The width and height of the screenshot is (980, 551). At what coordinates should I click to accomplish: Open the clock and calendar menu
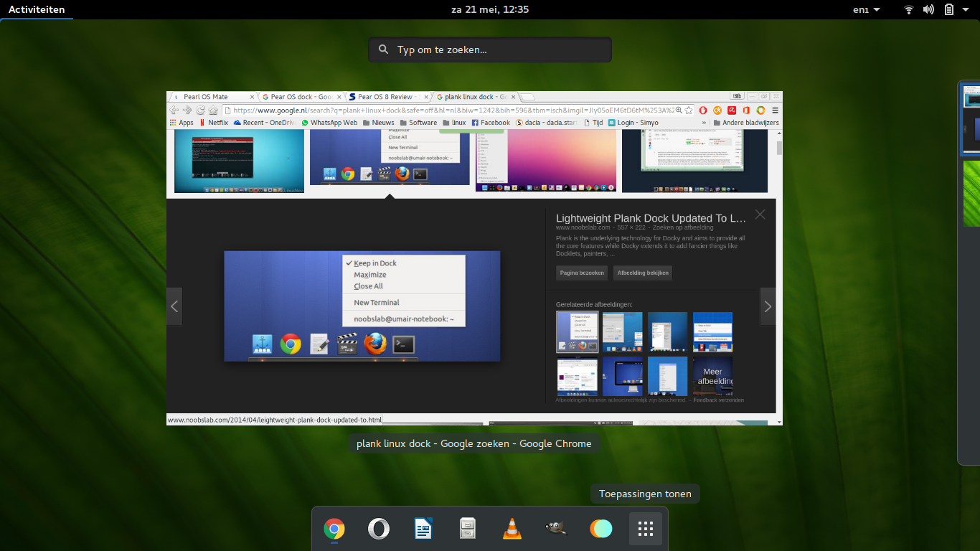(x=490, y=9)
